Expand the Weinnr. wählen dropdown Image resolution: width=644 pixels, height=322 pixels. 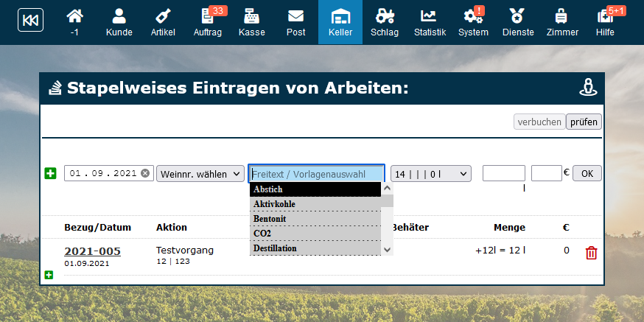pos(200,173)
